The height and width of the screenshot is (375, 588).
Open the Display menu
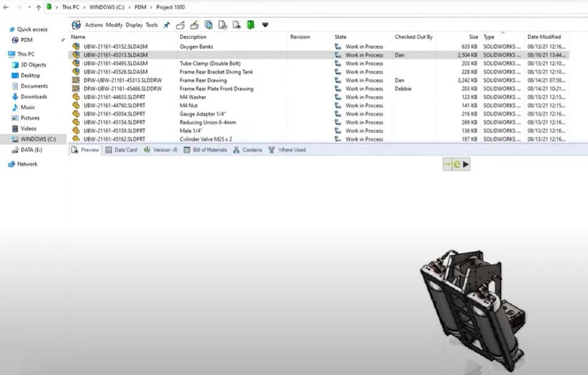point(134,25)
